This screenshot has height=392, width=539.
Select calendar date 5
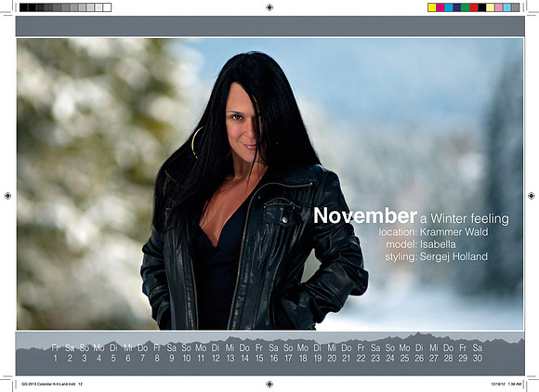[113, 359]
